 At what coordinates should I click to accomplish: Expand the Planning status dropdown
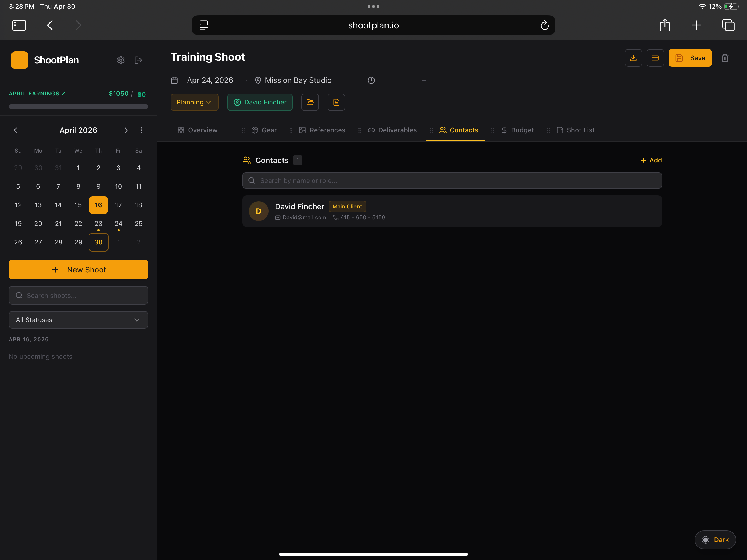click(x=194, y=102)
